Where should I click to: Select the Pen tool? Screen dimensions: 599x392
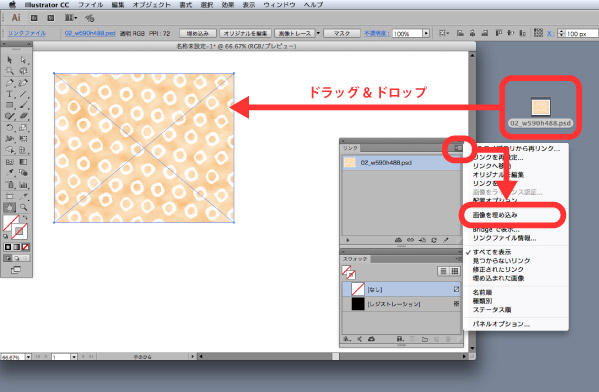[10, 83]
